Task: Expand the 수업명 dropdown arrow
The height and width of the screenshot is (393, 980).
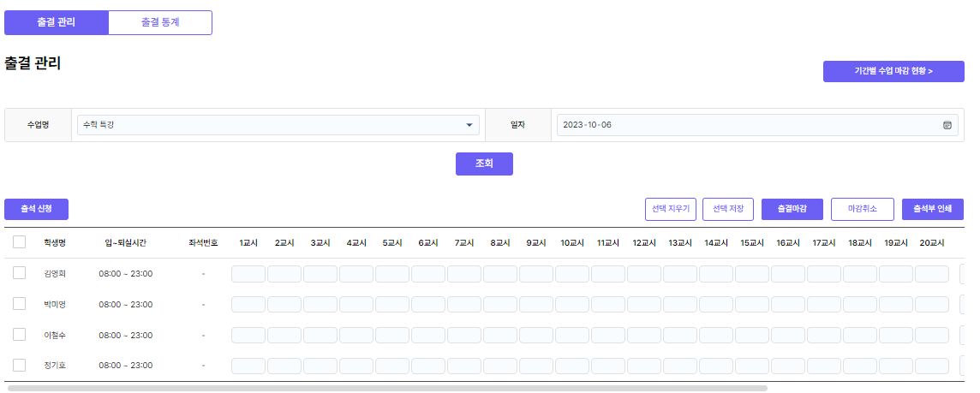Action: tap(469, 125)
